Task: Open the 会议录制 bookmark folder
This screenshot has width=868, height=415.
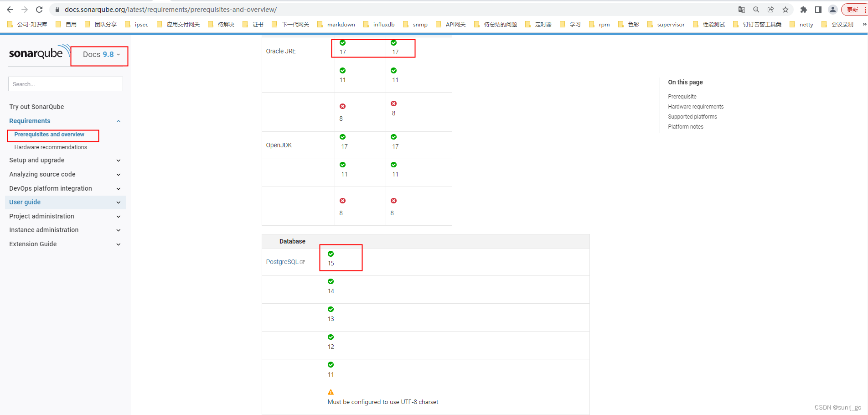Action: click(837, 25)
